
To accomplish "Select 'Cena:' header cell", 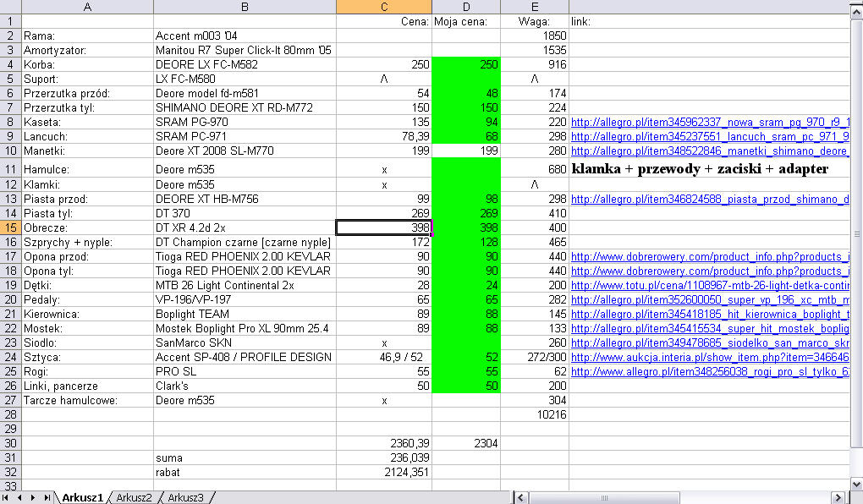I will [384, 21].
